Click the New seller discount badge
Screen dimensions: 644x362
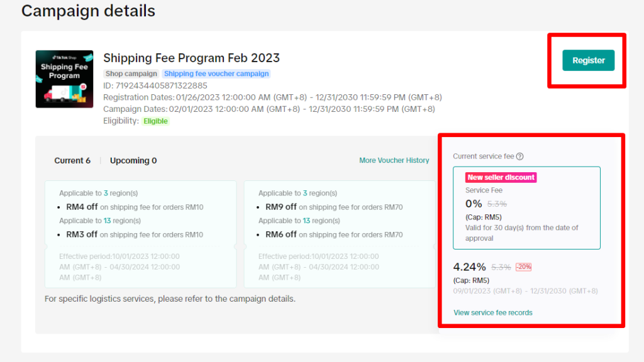click(501, 177)
